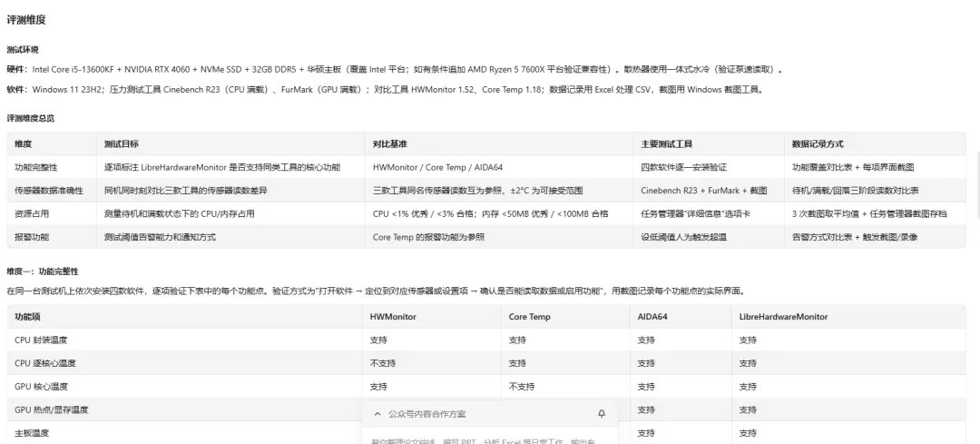Select the 报警功能 row label
This screenshot has height=444, width=980.
click(x=32, y=237)
